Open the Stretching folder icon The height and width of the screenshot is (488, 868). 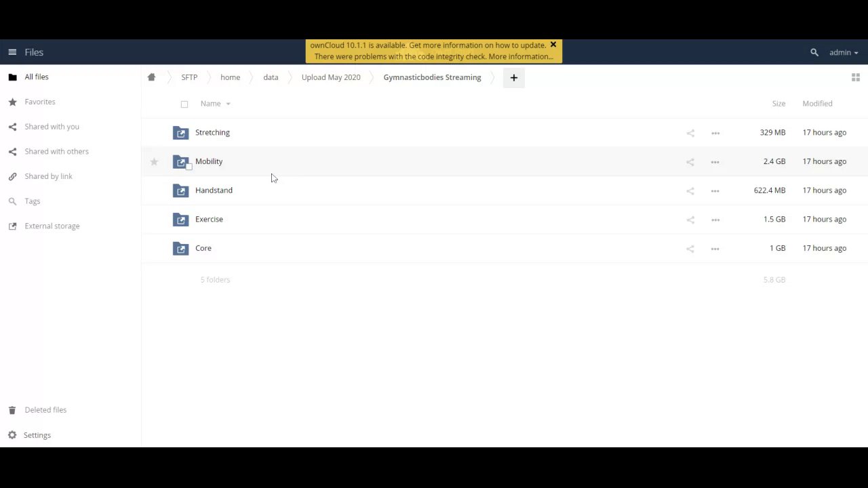[x=180, y=133]
